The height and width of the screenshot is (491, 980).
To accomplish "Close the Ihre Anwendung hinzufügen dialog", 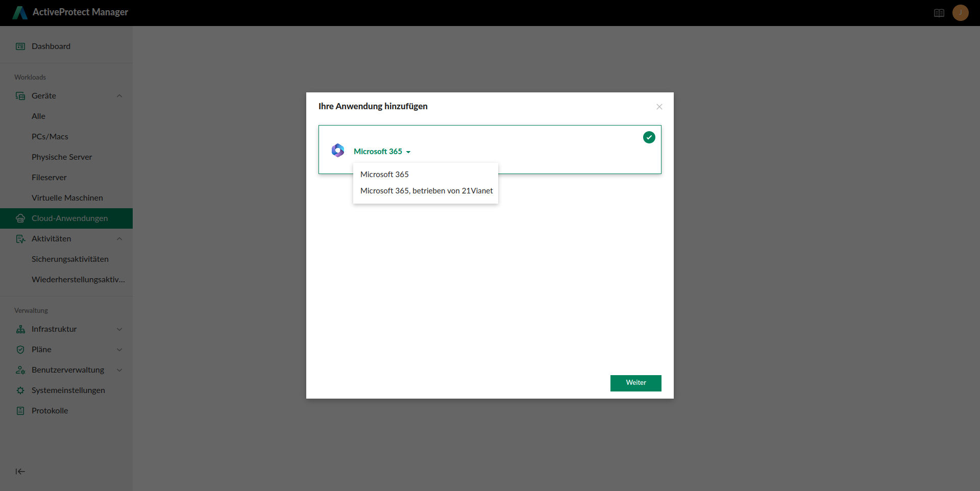I will (659, 107).
